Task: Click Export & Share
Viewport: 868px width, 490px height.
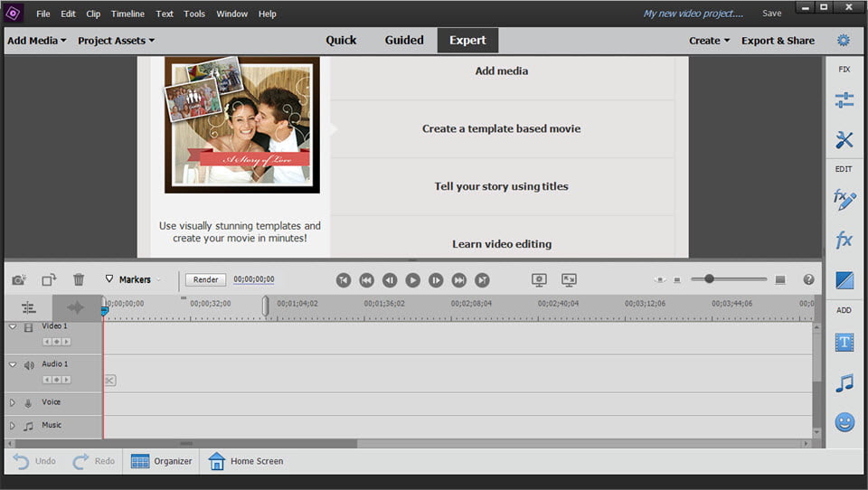Action: coord(778,41)
